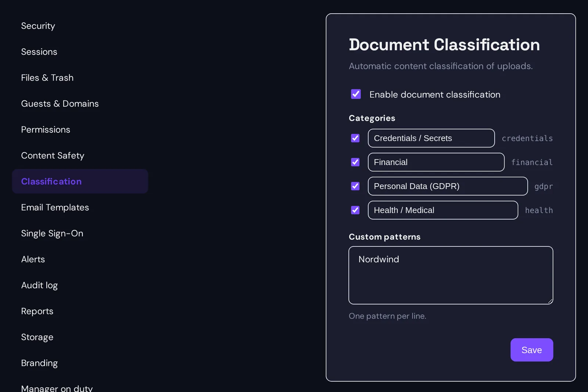Click the Financial category name field
Screen dimensions: 588x392
(x=436, y=162)
